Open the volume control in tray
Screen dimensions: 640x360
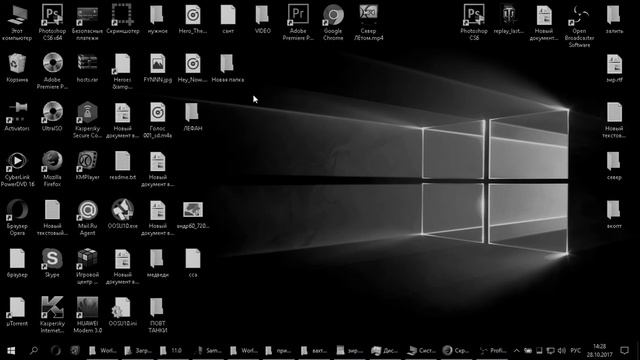pos(562,351)
